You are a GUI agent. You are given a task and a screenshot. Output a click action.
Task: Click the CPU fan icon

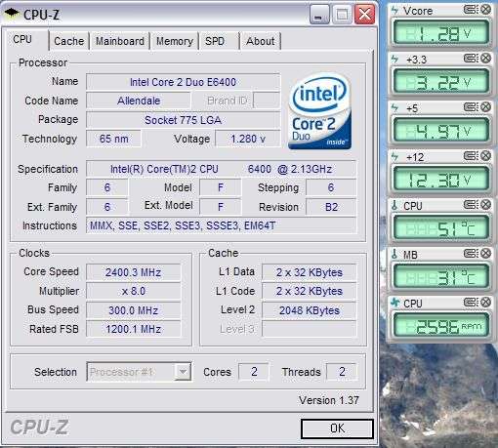click(x=394, y=303)
